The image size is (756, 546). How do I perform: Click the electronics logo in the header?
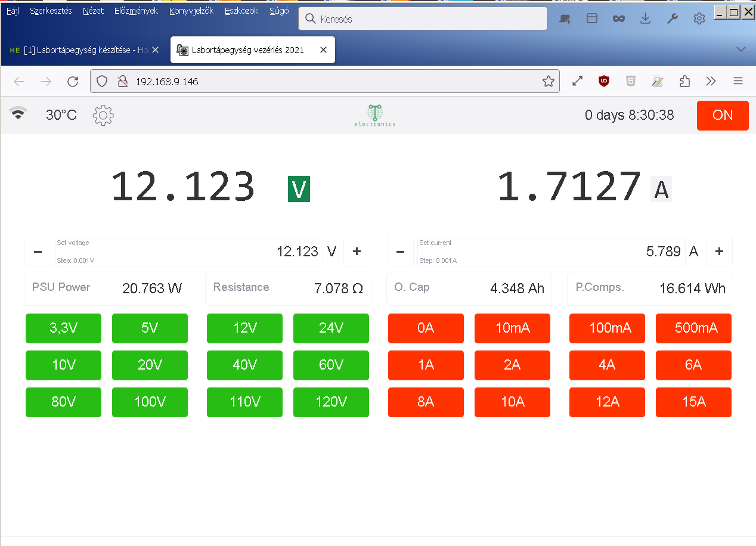point(374,115)
